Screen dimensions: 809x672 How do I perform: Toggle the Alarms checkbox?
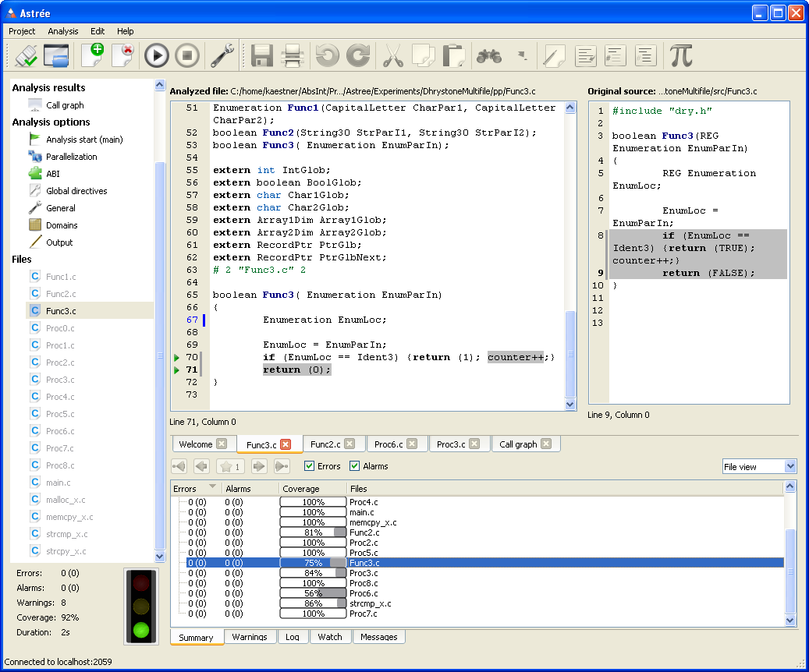(x=354, y=466)
